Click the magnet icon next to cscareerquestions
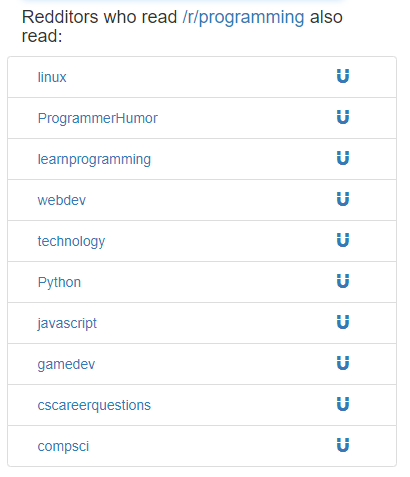This screenshot has height=477, width=410. click(x=343, y=404)
